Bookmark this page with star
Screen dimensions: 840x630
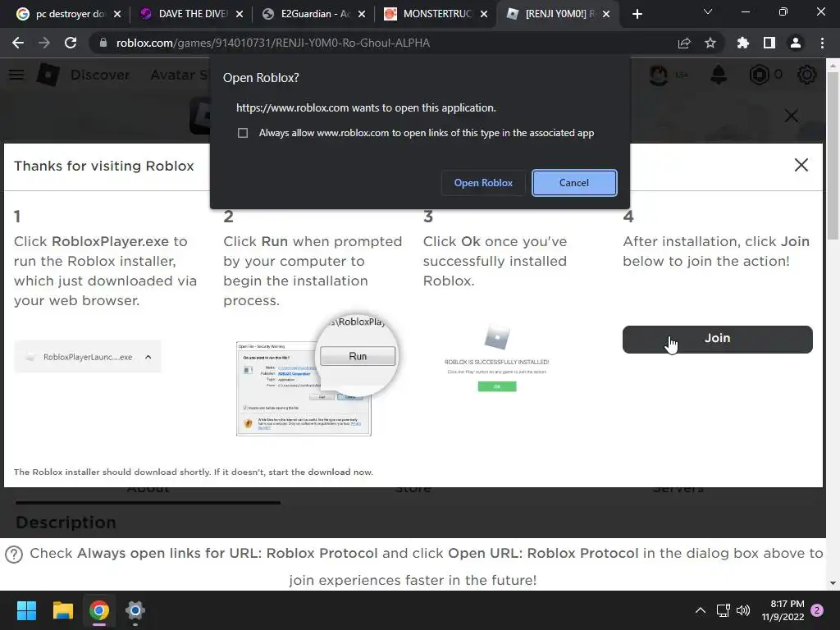[x=710, y=43]
